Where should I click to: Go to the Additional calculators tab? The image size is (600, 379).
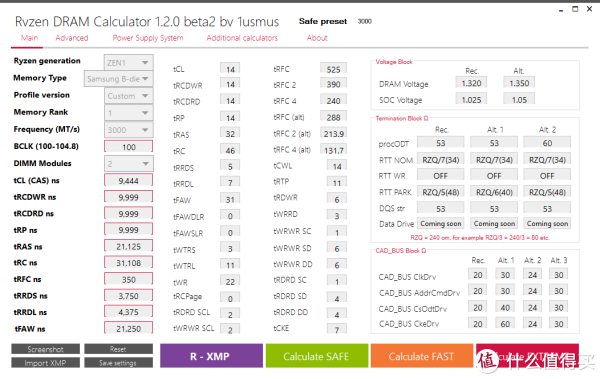tap(242, 38)
